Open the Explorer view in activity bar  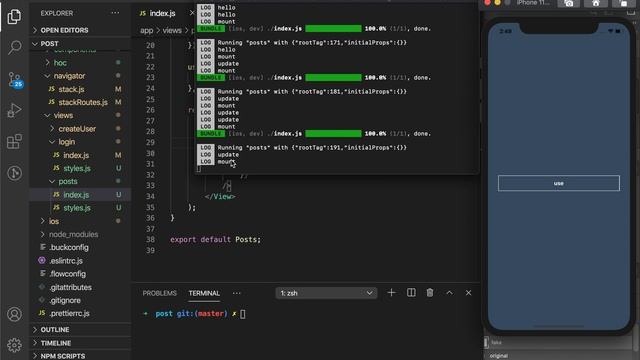[14, 17]
